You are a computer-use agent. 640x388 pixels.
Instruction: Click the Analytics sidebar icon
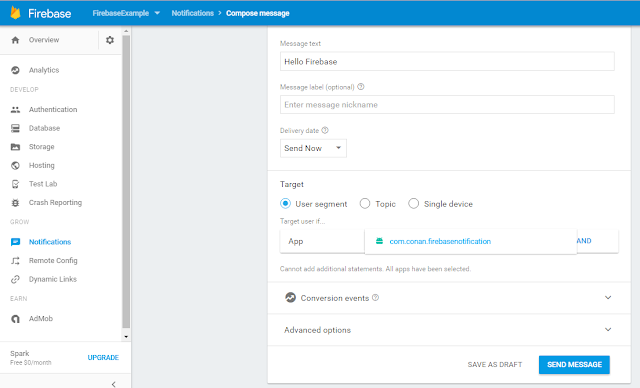[16, 70]
